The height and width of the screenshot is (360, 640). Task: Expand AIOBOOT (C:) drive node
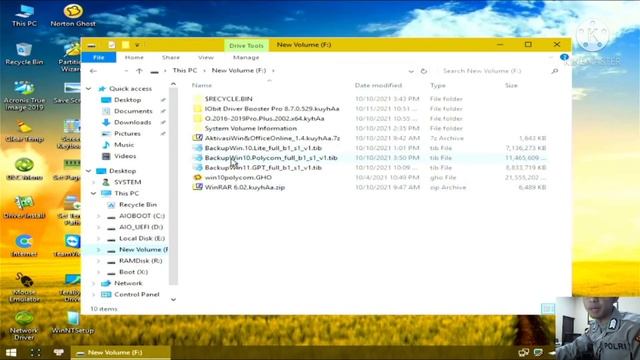98,216
